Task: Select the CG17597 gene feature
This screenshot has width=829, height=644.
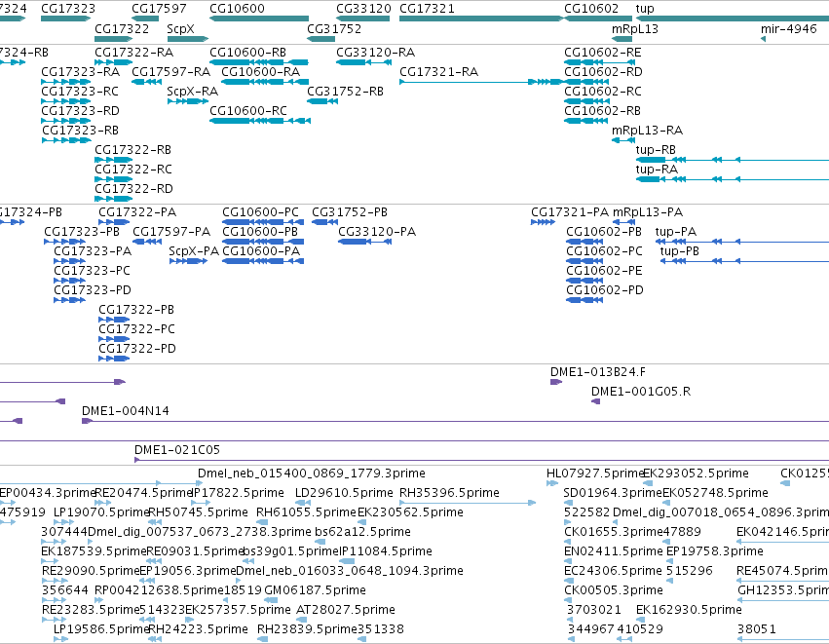Action: [x=145, y=19]
